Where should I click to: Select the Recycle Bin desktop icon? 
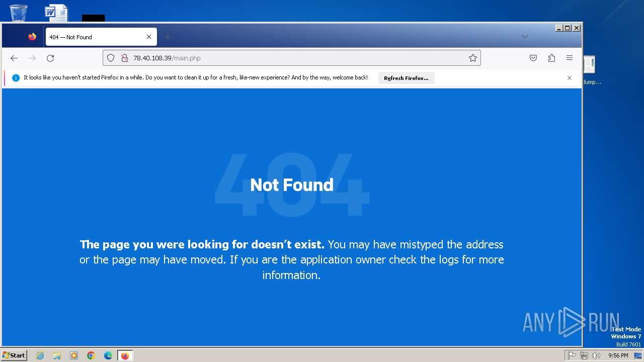[19, 13]
